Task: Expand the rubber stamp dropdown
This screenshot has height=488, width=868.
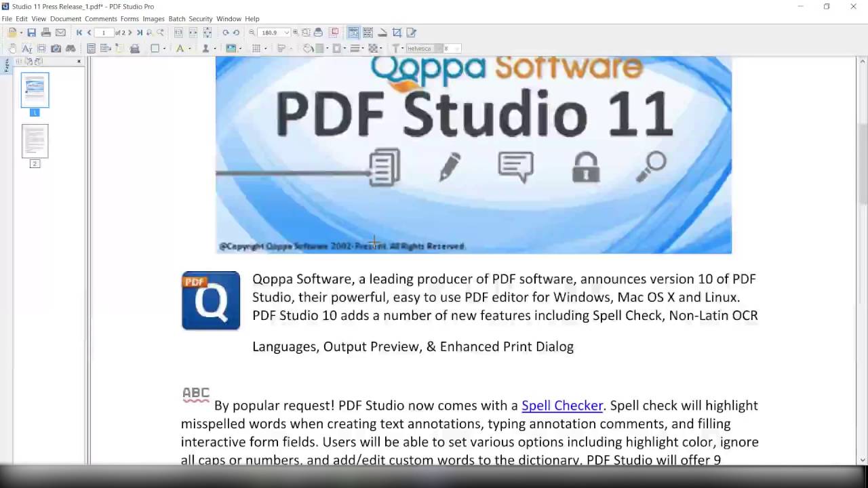Action: 214,48
